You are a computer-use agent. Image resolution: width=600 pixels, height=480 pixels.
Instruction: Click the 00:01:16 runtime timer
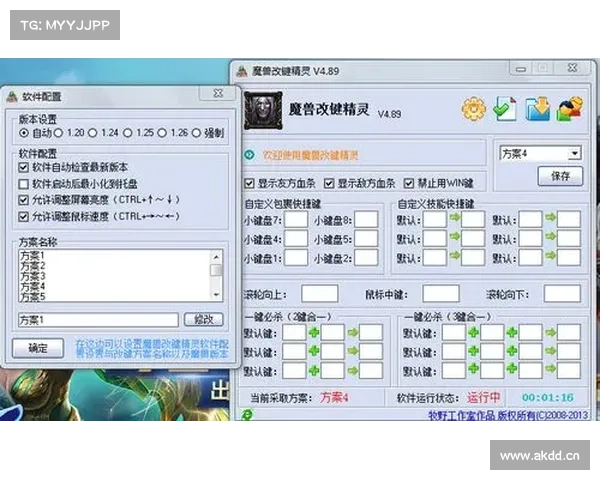[548, 398]
